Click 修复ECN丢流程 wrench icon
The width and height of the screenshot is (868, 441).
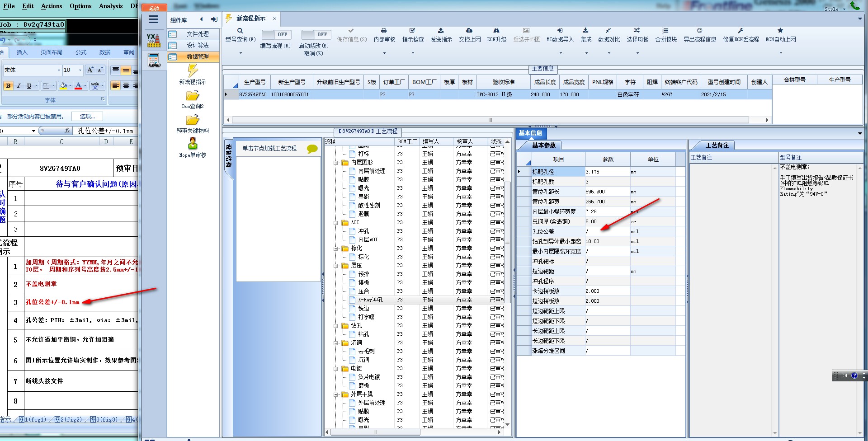point(741,31)
